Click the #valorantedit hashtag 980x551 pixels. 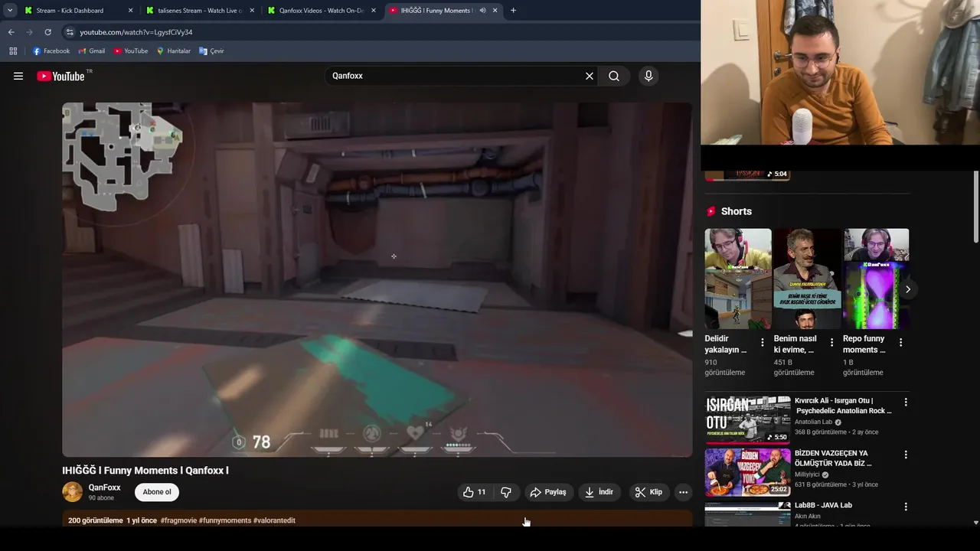click(x=274, y=520)
